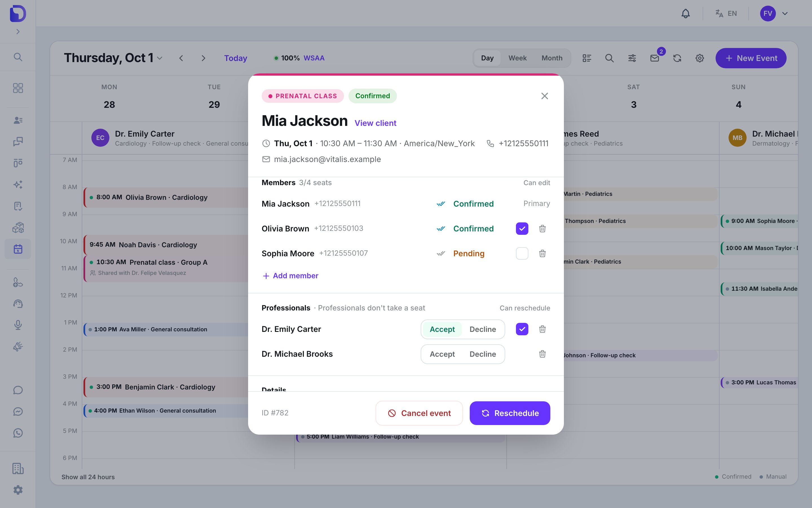
Task: Select Decline for Dr. Michael Brooks
Action: point(482,354)
